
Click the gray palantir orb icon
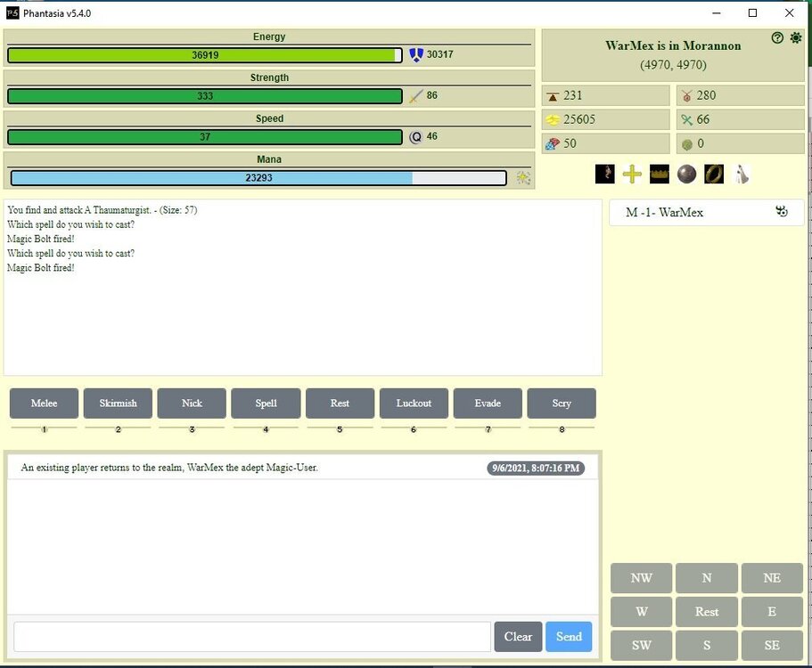[685, 175]
